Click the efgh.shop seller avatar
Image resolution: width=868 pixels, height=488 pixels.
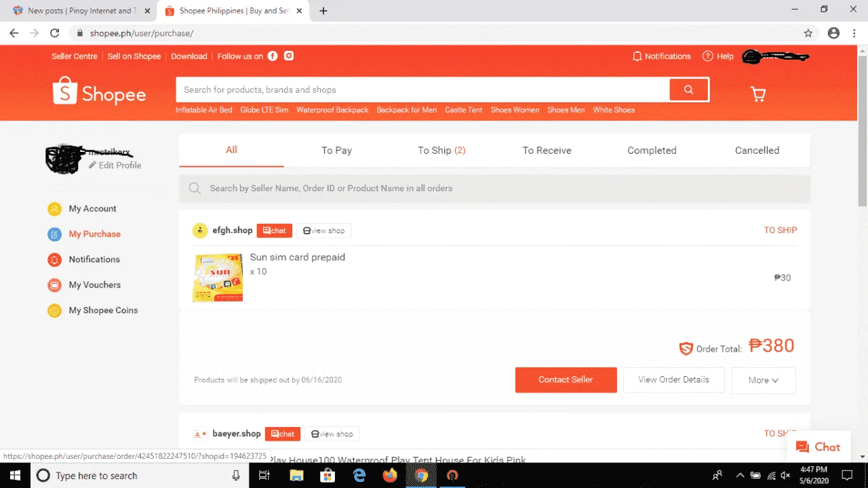[199, 230]
